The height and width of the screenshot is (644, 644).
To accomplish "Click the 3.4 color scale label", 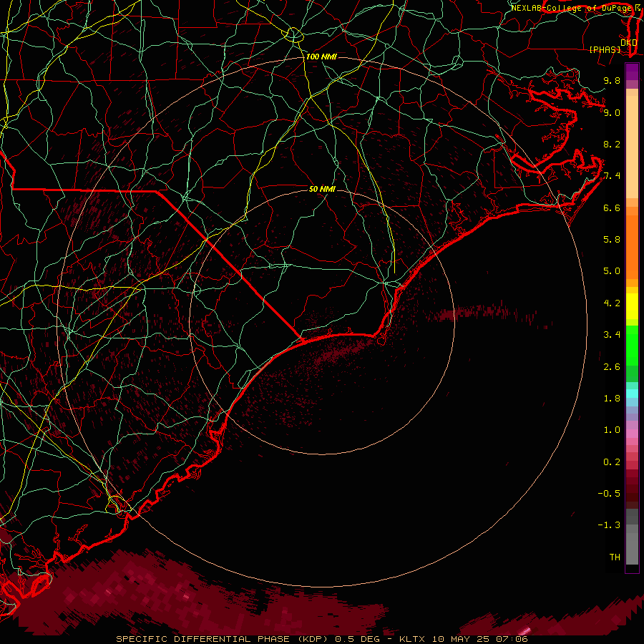I will [612, 335].
